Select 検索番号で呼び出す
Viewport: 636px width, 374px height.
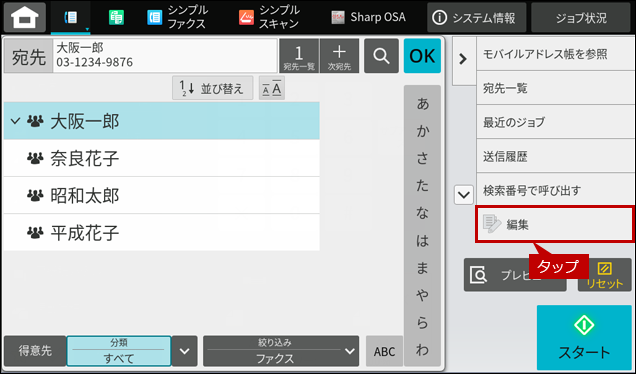(x=555, y=190)
